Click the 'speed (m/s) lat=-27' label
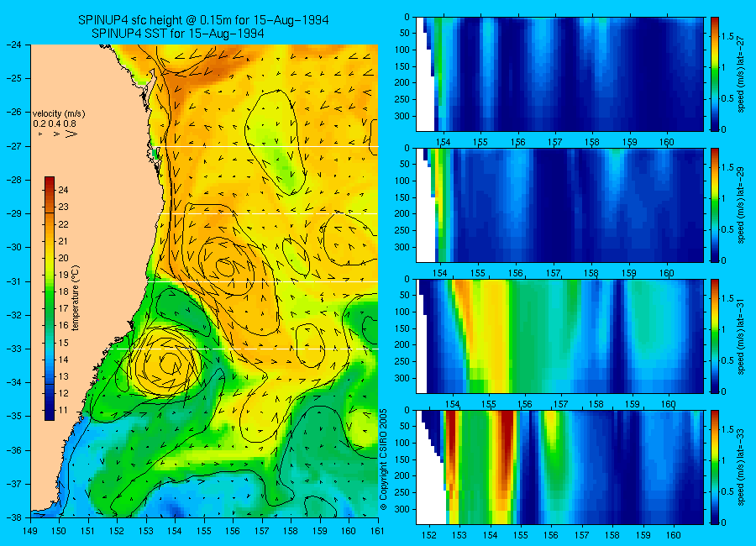The height and width of the screenshot is (546, 756). point(742,74)
